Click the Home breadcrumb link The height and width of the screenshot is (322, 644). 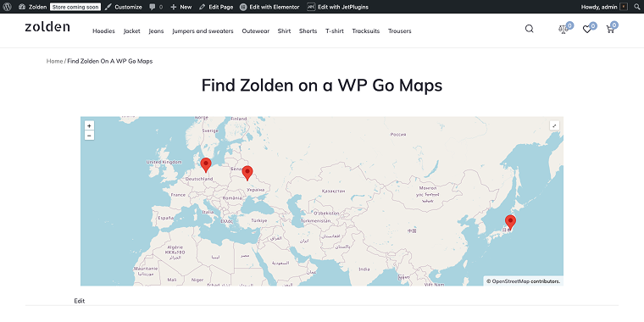[54, 61]
